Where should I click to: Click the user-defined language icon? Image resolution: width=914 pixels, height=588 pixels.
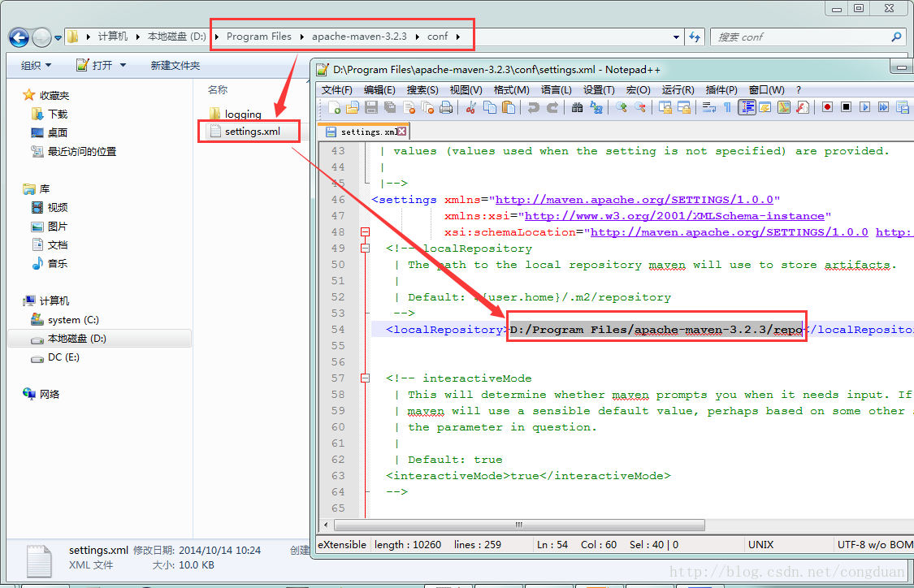765,107
